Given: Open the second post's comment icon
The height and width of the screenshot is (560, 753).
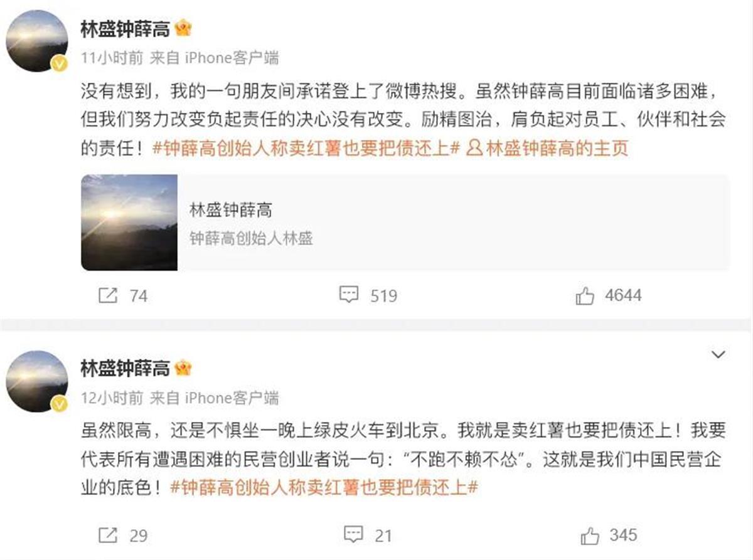Looking at the screenshot, I should click(x=354, y=535).
